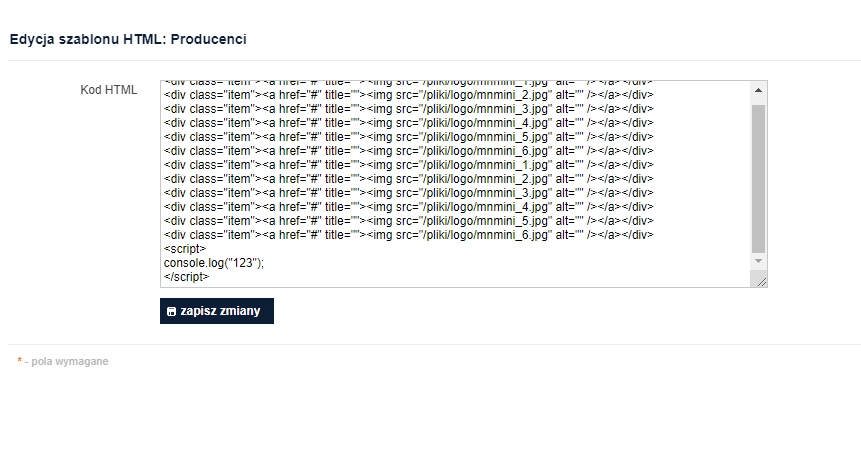Click the word Producenci in the heading
Viewport: 861px width, 471px height.
pyautogui.click(x=209, y=40)
